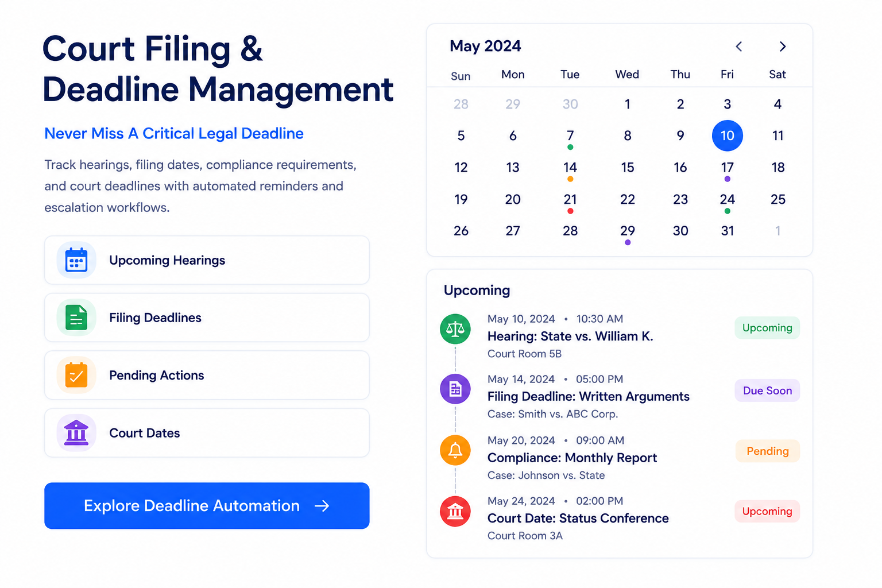Screen dimensions: 882x588
Task: Open Compliance: Monthly Report entry
Action: click(572, 458)
